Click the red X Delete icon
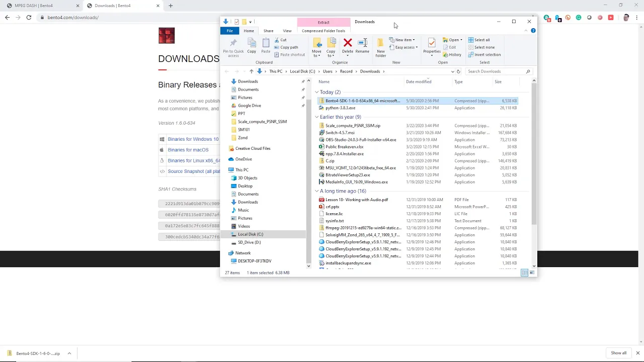Viewport: 644px width, 362px height. (348, 43)
